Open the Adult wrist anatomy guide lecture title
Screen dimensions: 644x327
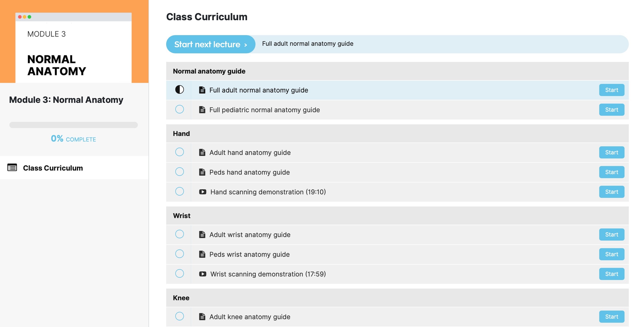(x=250, y=235)
